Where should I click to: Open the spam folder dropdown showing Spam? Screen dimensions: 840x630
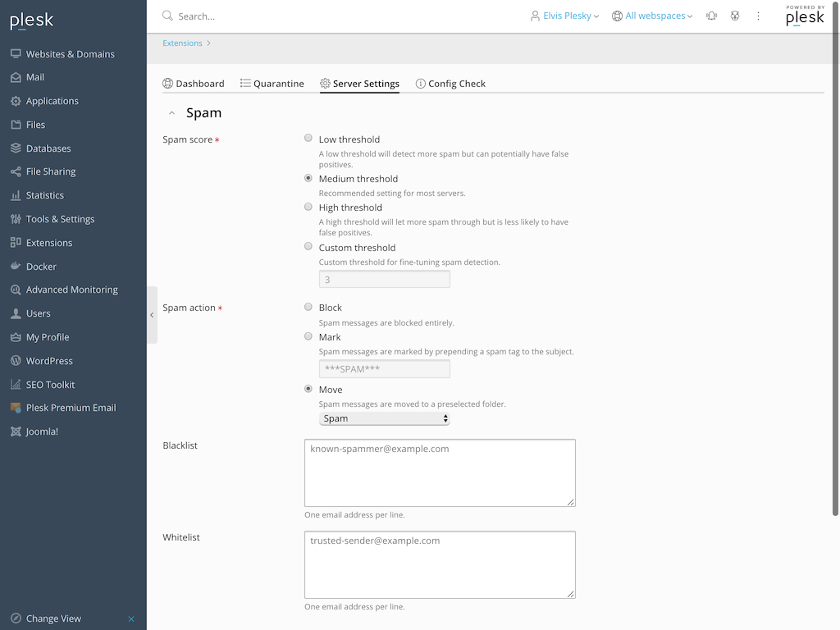384,418
